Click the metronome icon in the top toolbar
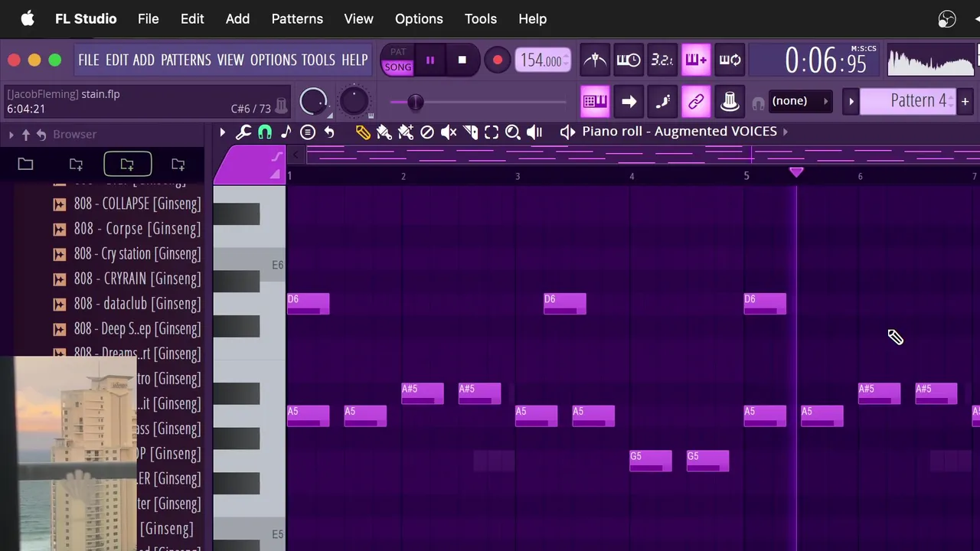The height and width of the screenshot is (551, 980). point(595,60)
